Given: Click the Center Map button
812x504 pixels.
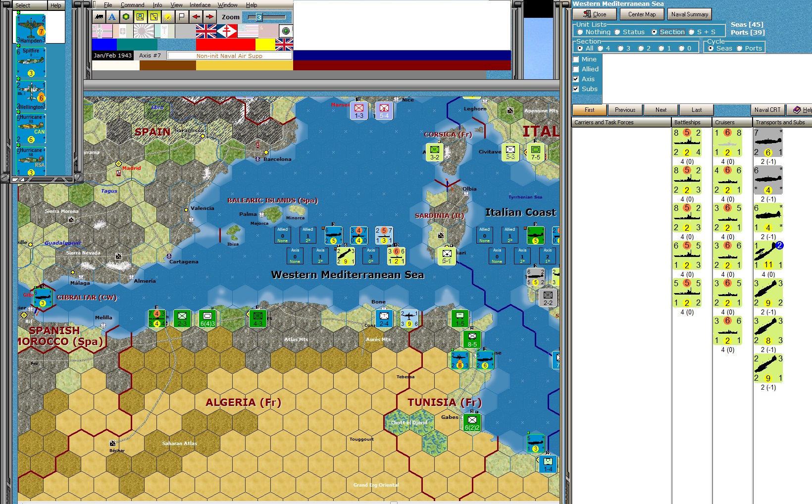Looking at the screenshot, I should [x=642, y=14].
